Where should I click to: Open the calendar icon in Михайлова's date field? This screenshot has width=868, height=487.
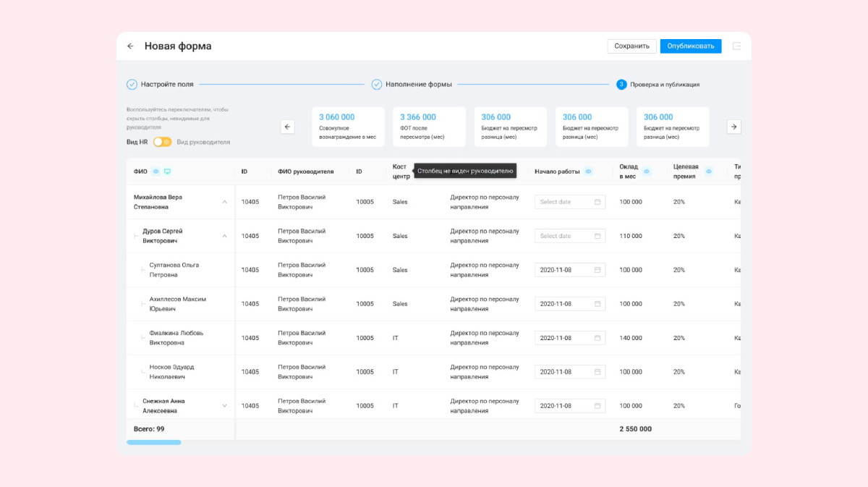[x=598, y=202]
